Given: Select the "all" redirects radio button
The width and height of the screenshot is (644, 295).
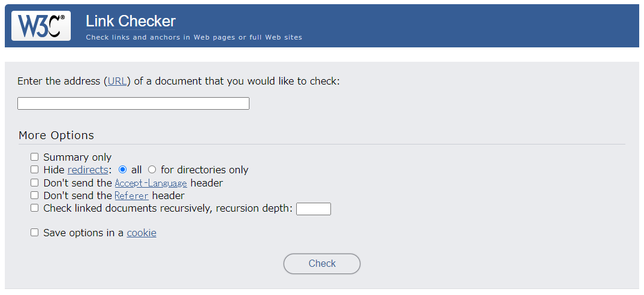Looking at the screenshot, I should (122, 170).
